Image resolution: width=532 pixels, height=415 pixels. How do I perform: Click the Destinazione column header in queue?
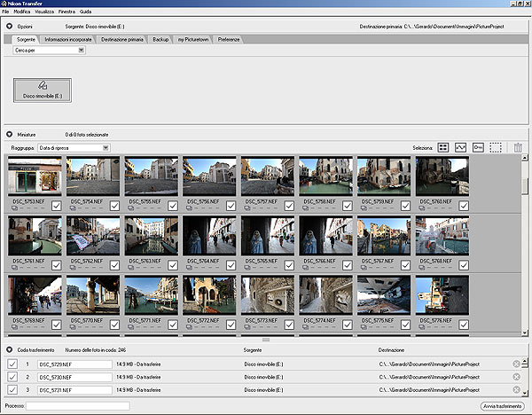click(391, 350)
